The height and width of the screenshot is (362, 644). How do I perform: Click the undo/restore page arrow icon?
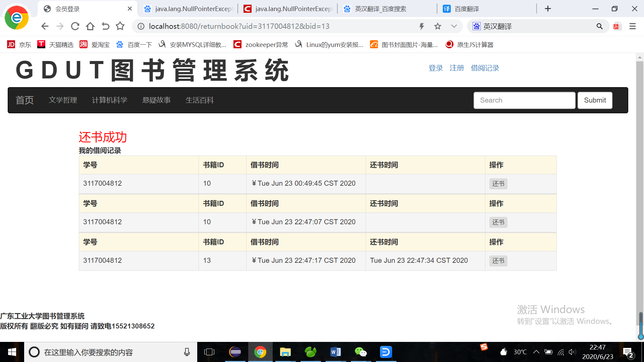point(105,26)
